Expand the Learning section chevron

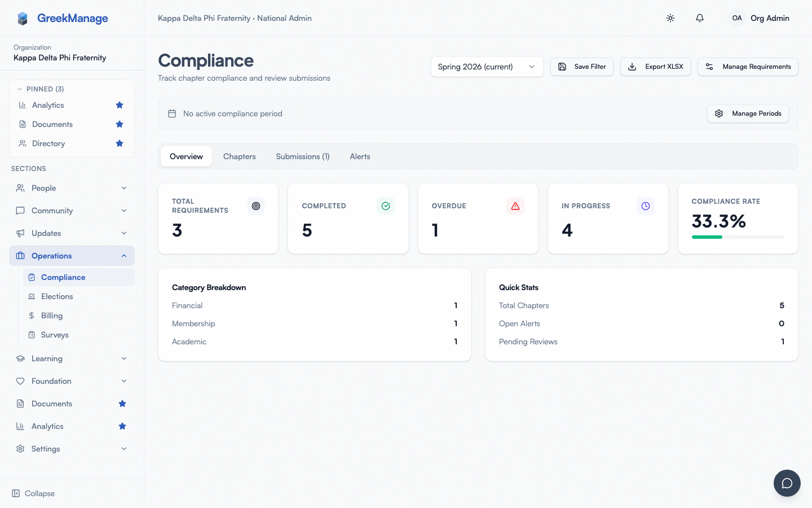tap(124, 358)
